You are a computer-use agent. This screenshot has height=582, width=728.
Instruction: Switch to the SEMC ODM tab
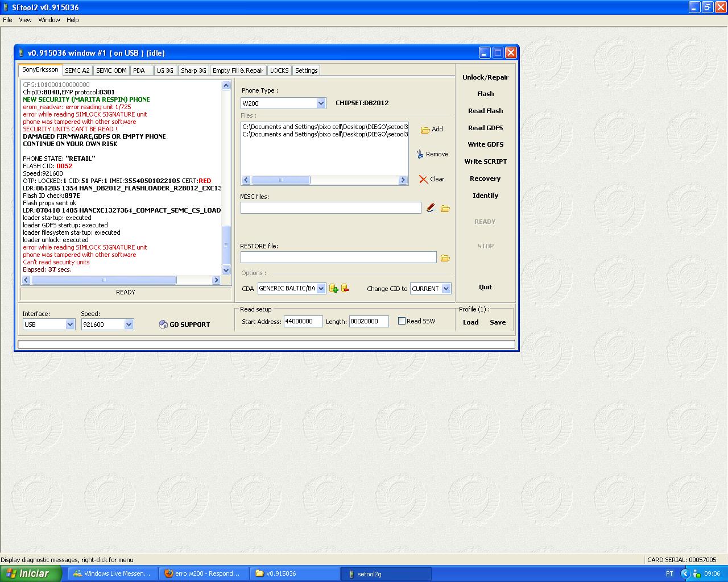coord(111,70)
